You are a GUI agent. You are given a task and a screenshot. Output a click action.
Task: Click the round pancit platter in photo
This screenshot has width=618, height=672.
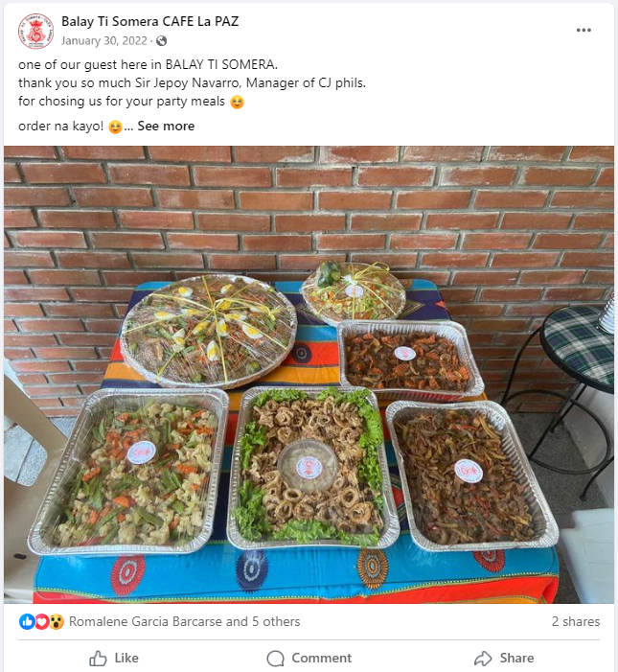209,331
